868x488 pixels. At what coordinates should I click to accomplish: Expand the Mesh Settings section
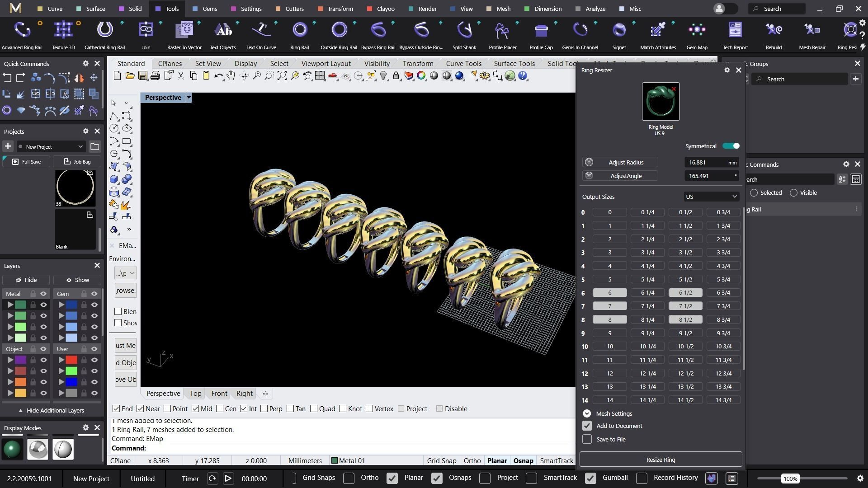click(587, 413)
